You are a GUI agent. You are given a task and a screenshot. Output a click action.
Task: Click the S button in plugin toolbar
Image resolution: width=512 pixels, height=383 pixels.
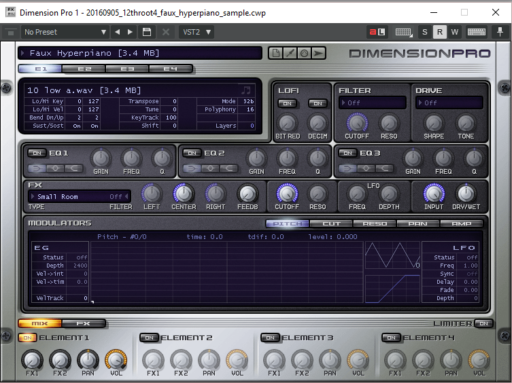pyautogui.click(x=424, y=32)
